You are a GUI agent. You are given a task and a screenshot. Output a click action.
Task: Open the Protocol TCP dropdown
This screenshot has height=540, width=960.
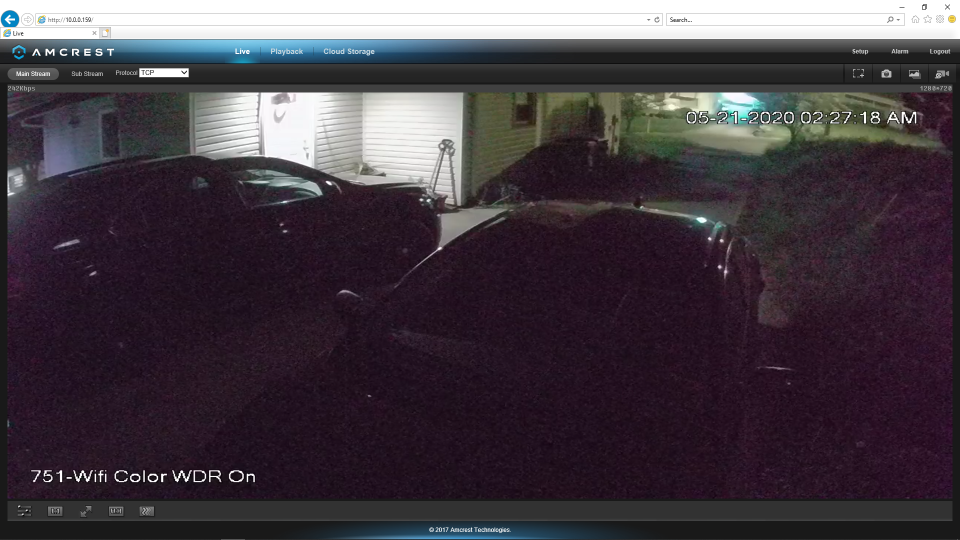(163, 73)
